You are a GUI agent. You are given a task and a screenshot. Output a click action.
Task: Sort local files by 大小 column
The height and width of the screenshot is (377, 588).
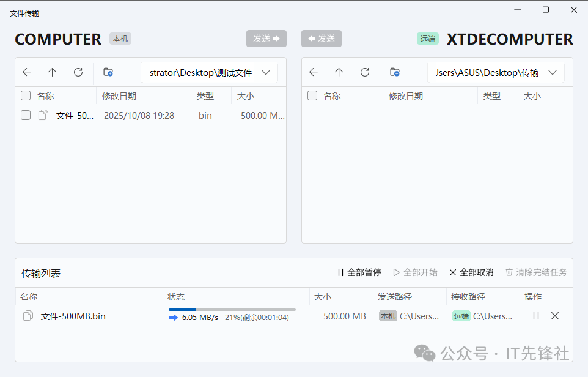(245, 96)
